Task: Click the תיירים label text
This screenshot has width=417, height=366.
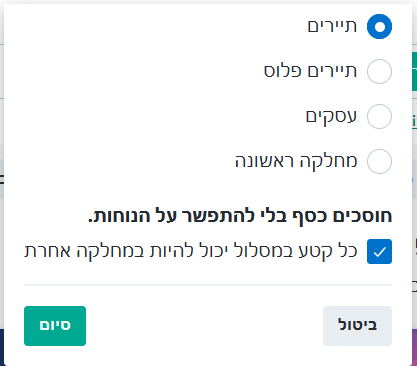Action: [x=332, y=26]
